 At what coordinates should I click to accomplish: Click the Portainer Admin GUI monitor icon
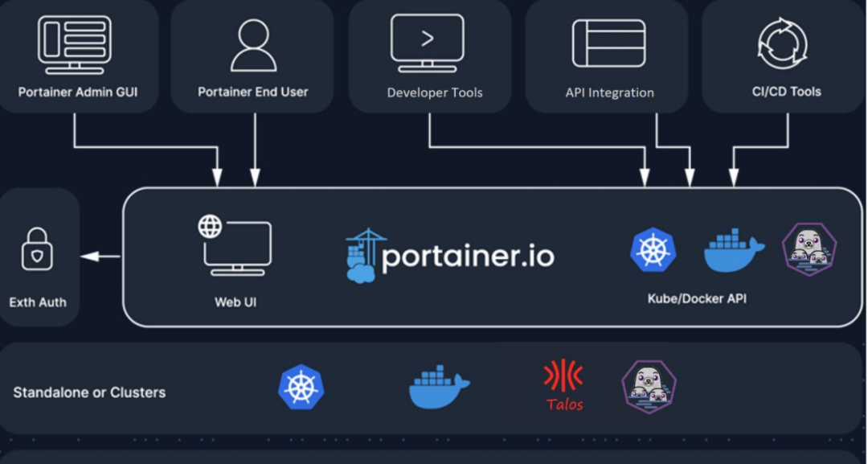75,45
